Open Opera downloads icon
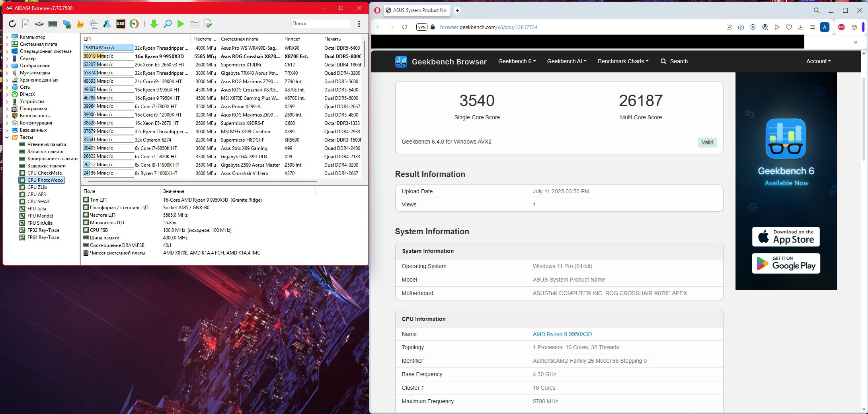 click(x=801, y=27)
